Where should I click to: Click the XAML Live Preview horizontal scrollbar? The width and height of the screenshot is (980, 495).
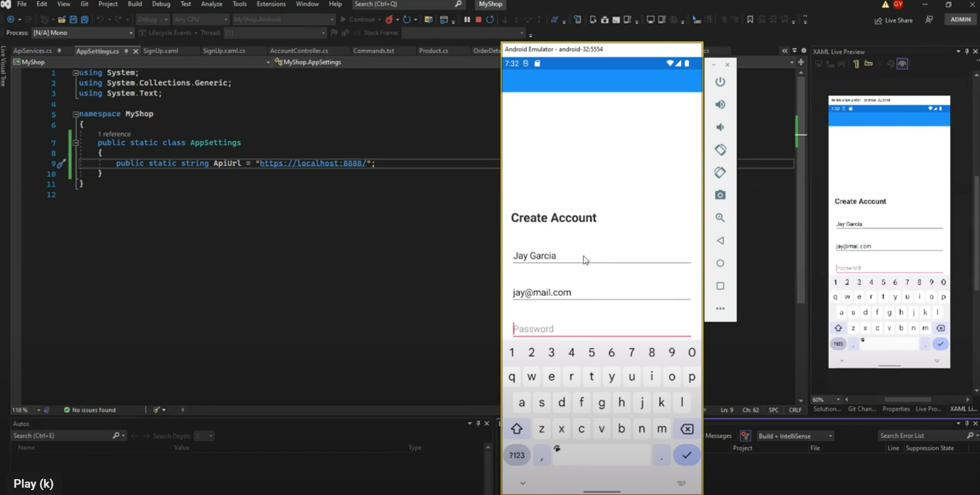[x=907, y=399]
